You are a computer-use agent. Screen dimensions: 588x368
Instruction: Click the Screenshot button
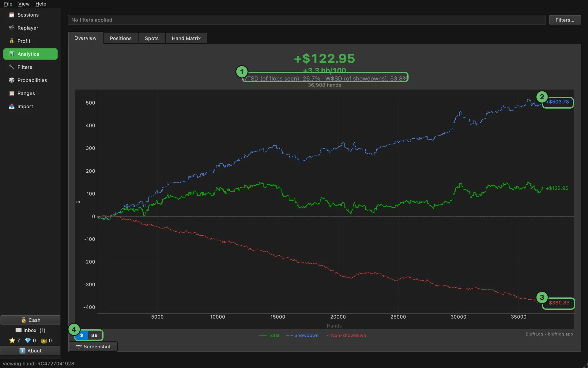click(93, 347)
